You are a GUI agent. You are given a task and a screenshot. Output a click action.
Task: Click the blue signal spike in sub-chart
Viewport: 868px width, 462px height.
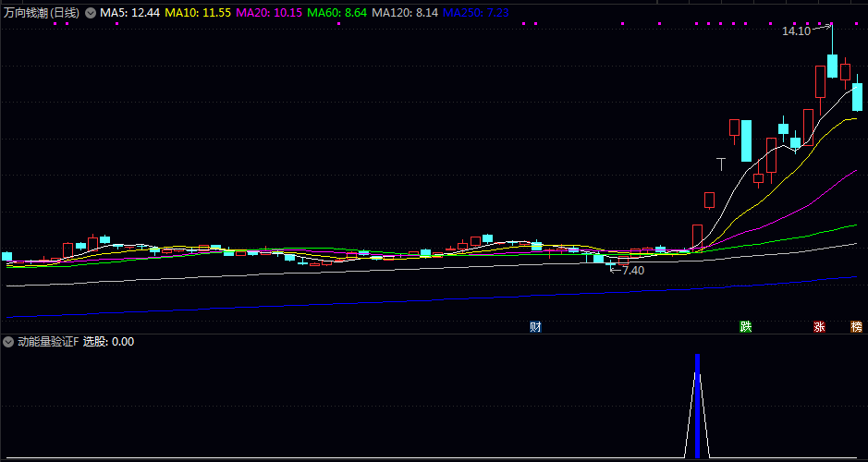coord(697,407)
